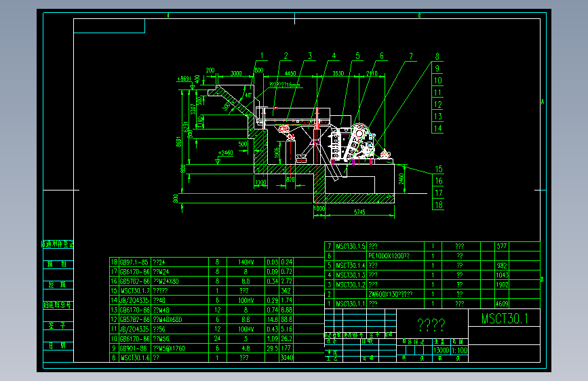Click the ZW600X130 entry in row 2
The width and height of the screenshot is (588, 381).
click(390, 294)
